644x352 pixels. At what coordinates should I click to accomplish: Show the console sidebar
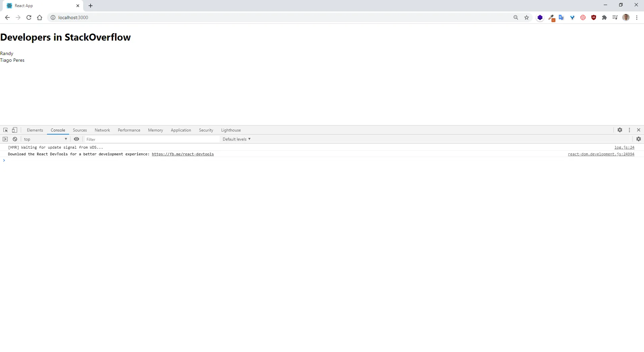(5, 139)
